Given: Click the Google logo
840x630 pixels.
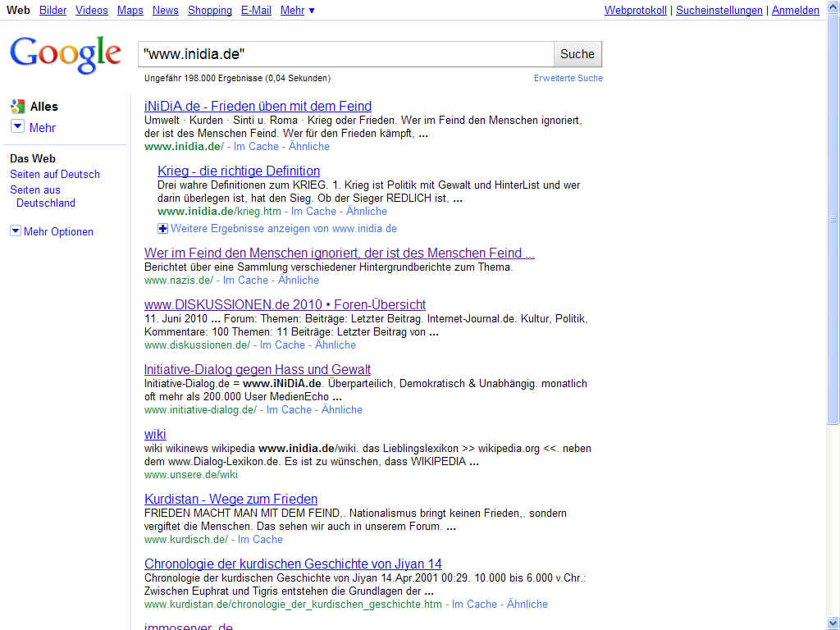Looking at the screenshot, I should pos(66,55).
